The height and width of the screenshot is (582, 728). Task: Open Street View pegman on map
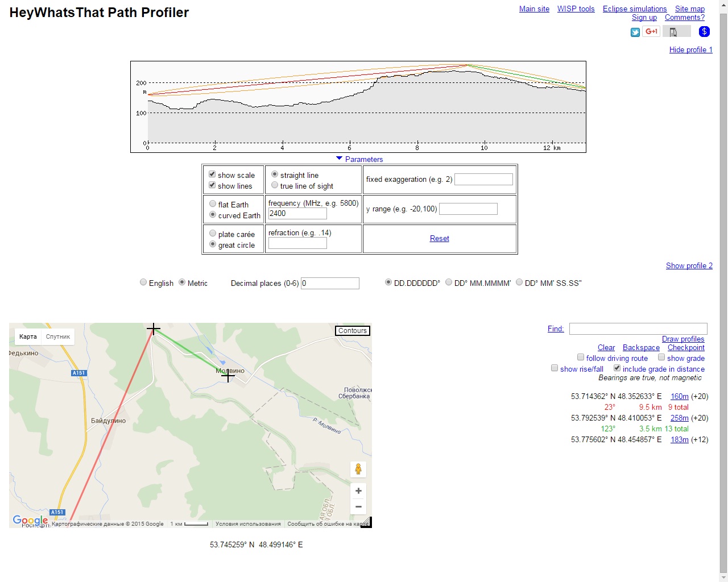(358, 469)
